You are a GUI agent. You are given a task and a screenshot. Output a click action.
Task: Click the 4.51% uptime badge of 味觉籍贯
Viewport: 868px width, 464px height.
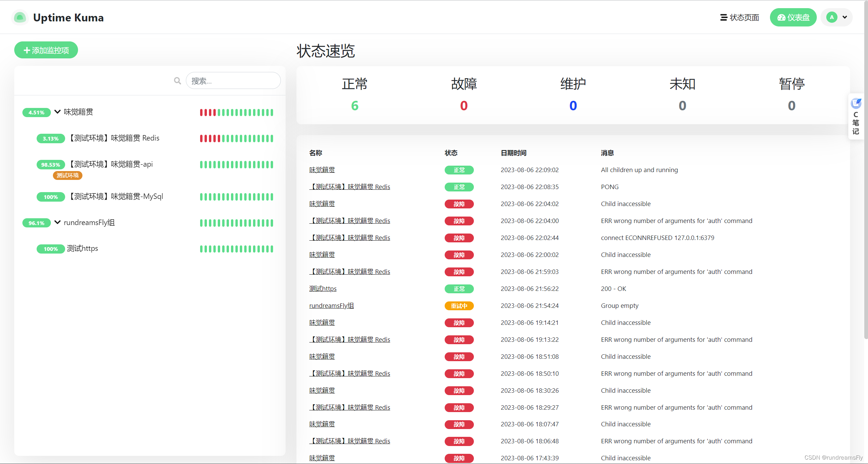tap(36, 112)
